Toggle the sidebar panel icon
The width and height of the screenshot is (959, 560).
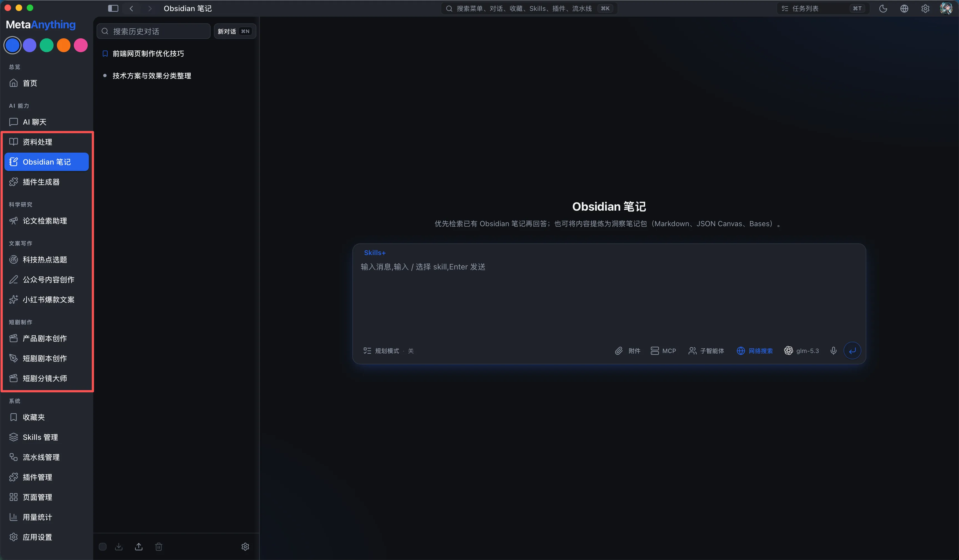pyautogui.click(x=113, y=8)
